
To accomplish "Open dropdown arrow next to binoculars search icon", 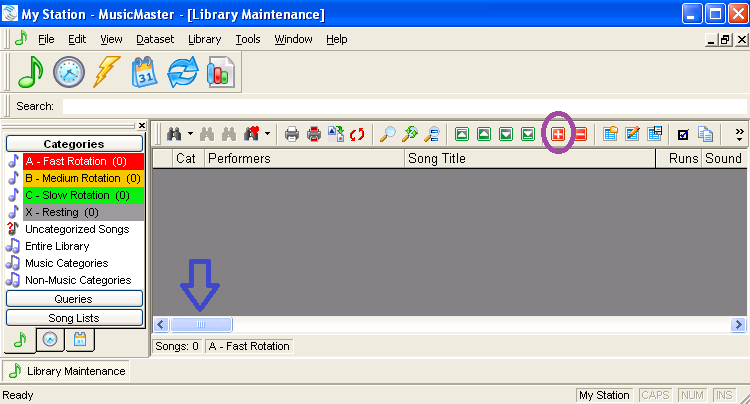I will click(190, 134).
